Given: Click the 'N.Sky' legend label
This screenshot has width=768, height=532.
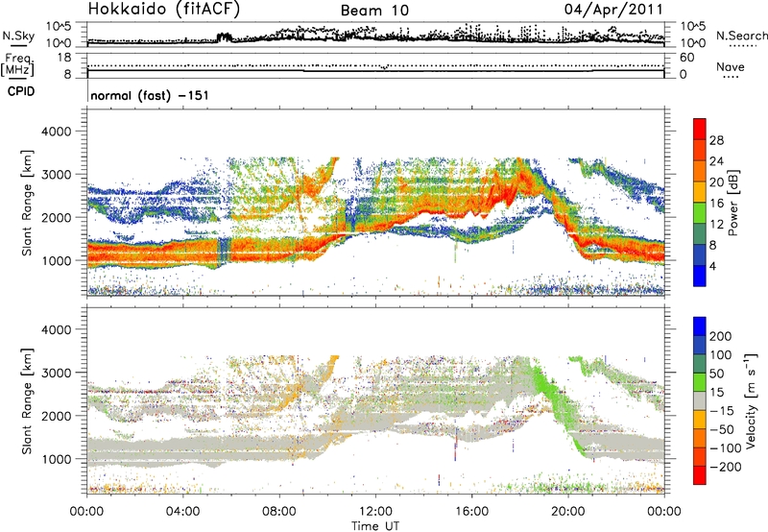Looking at the screenshot, I should click(18, 36).
